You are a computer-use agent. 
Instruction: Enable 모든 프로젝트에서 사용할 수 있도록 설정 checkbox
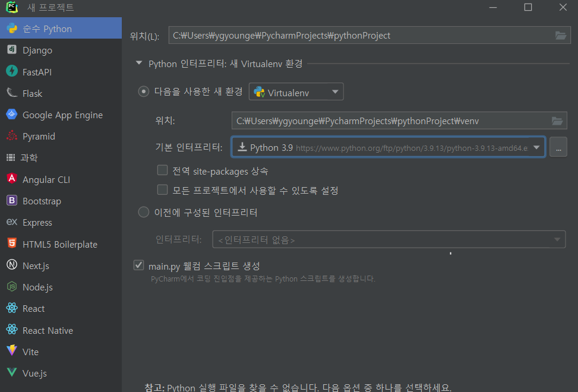click(x=162, y=189)
